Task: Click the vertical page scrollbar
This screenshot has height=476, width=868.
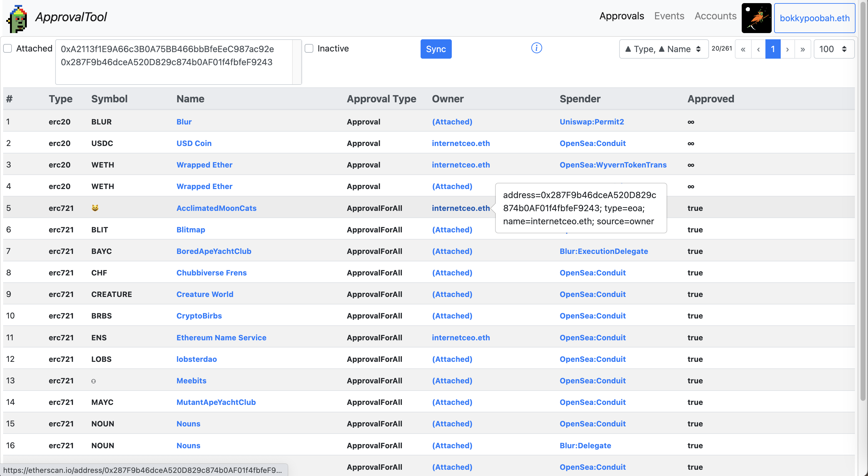Action: click(x=863, y=202)
